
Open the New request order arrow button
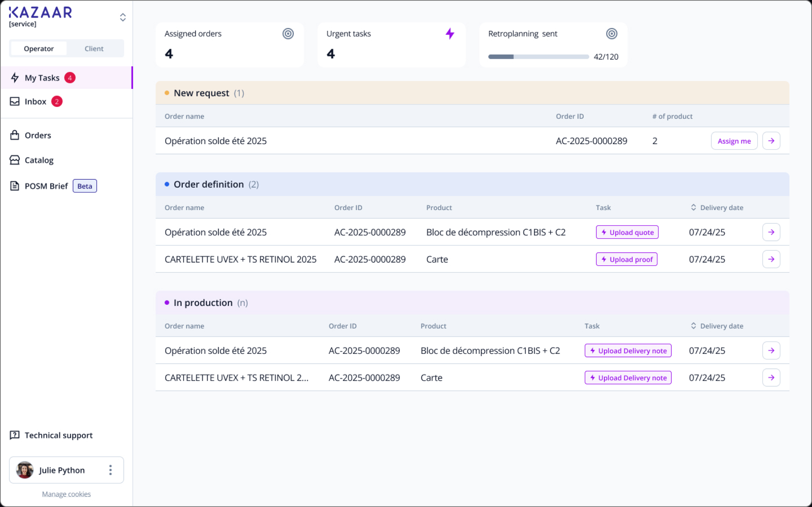(771, 141)
